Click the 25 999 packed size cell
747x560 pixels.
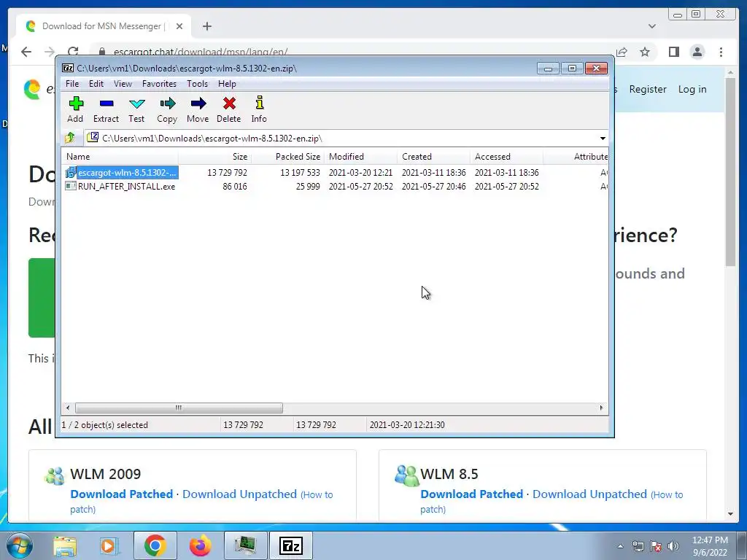(x=308, y=186)
